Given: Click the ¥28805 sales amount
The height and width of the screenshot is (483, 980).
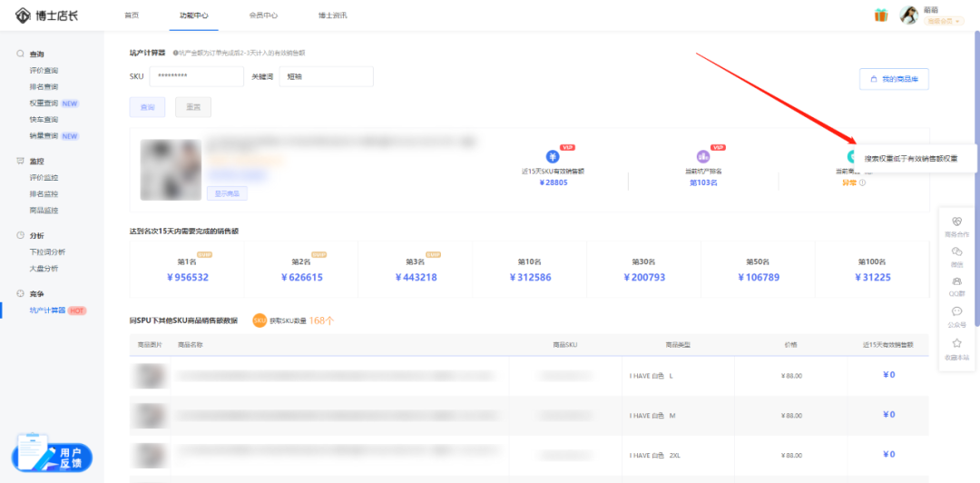Looking at the screenshot, I should (553, 183).
